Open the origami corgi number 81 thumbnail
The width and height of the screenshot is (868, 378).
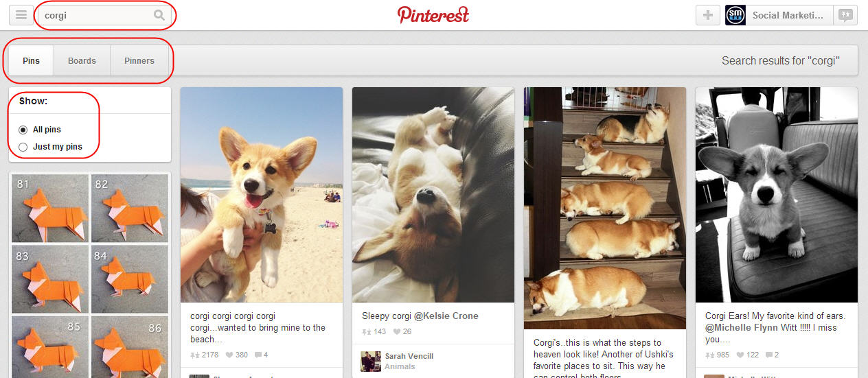pyautogui.click(x=50, y=206)
